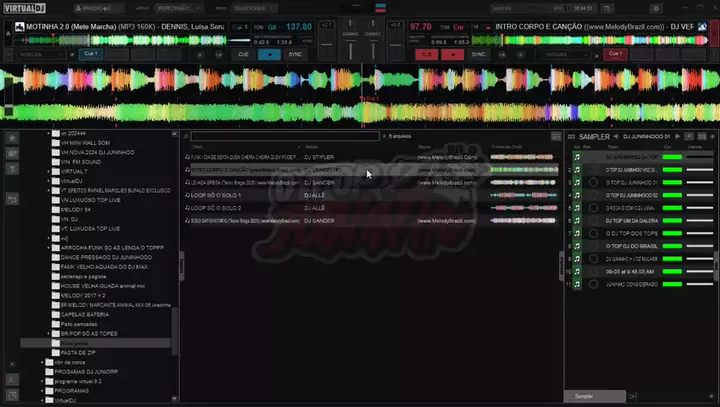The image size is (720, 407).
Task: Trigger sample 09-03 at 9:48:03 AM note icon
Action: click(x=577, y=271)
